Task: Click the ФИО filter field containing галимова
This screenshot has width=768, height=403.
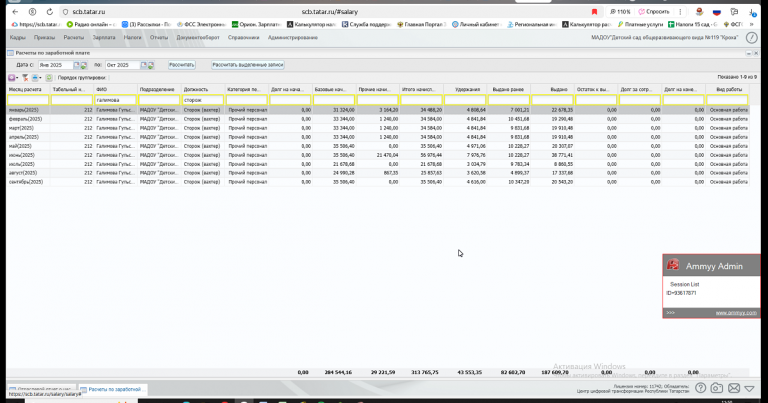Action: click(116, 100)
